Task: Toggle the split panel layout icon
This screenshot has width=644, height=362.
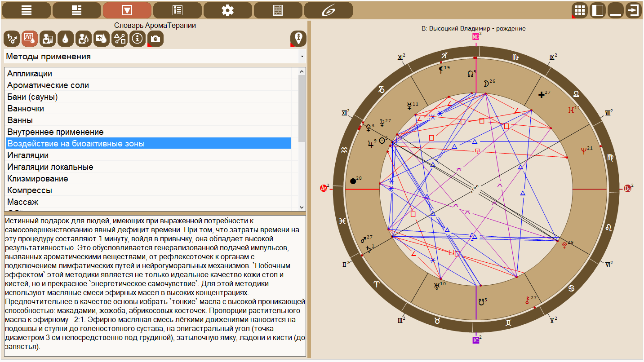Action: pos(598,10)
